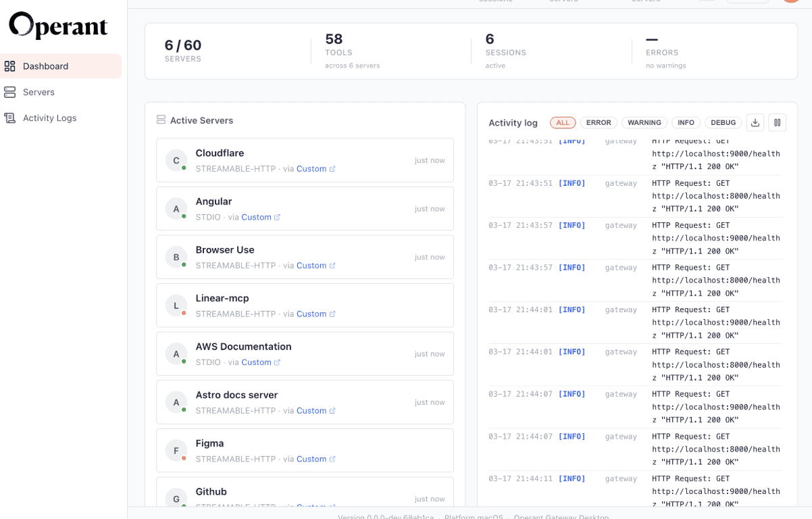Click the Dashboard grid icon
This screenshot has height=519, width=812.
9,66
